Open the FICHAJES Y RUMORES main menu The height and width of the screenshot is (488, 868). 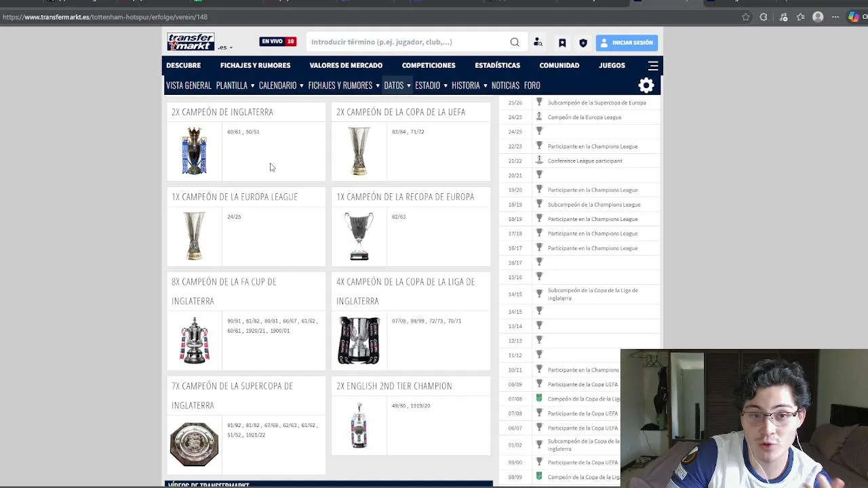tap(255, 65)
